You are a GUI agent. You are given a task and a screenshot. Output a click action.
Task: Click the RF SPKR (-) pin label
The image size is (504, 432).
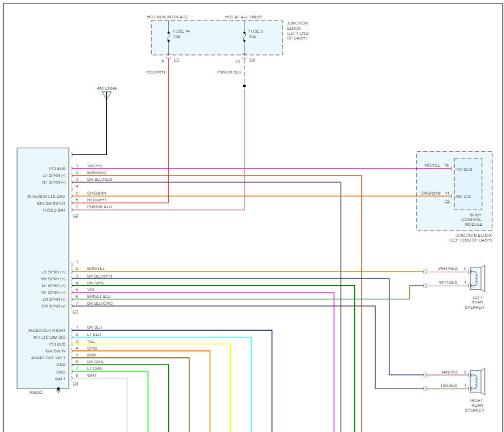[x=54, y=182]
